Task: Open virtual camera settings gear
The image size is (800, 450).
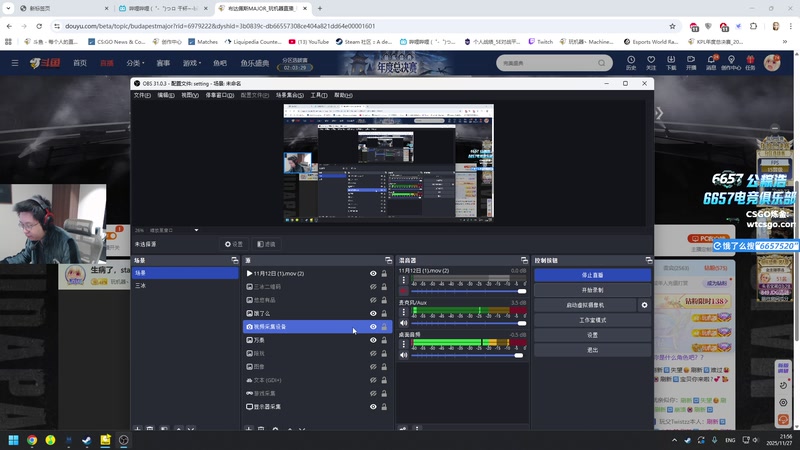Action: (x=644, y=305)
